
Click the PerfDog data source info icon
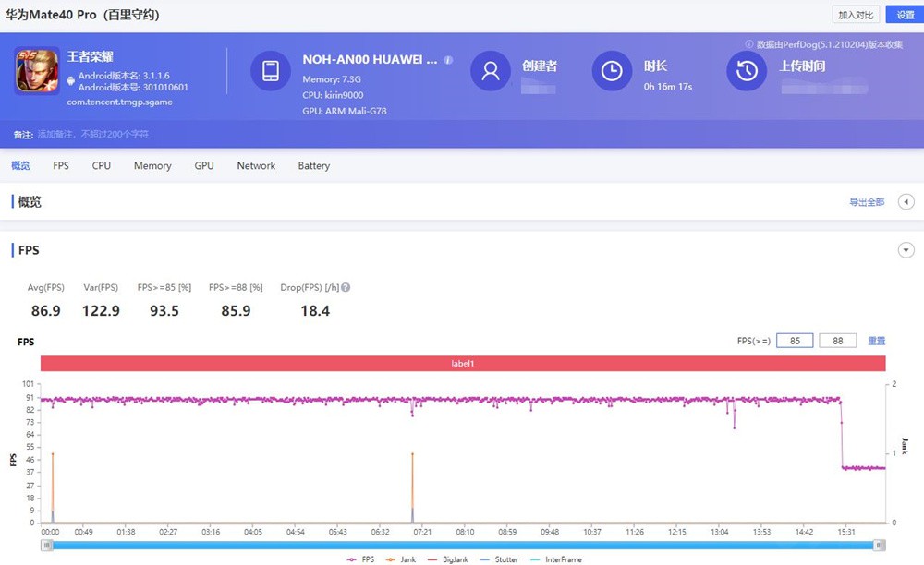point(749,44)
